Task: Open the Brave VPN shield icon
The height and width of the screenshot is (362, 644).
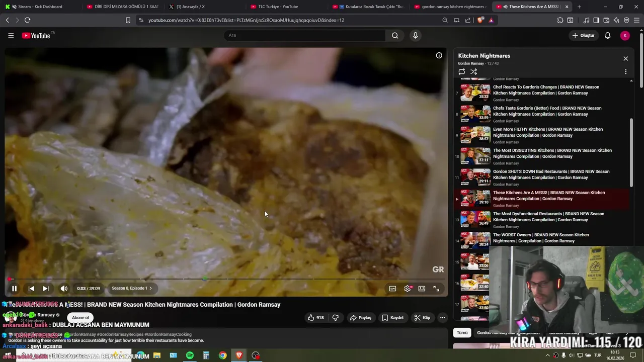Action: coord(626,20)
